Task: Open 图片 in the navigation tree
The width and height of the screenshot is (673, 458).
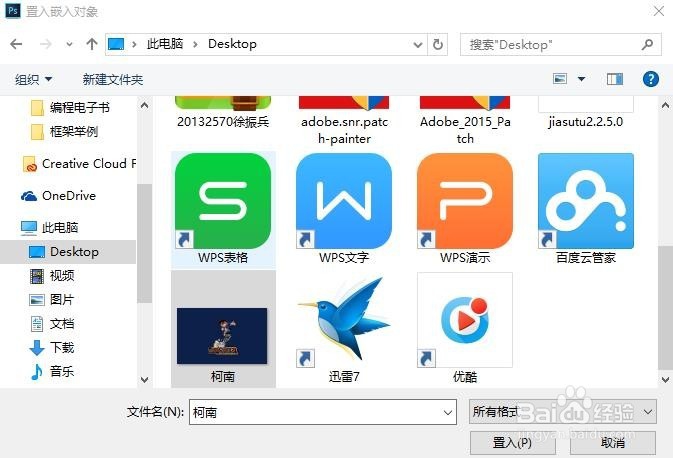Action: click(x=52, y=300)
